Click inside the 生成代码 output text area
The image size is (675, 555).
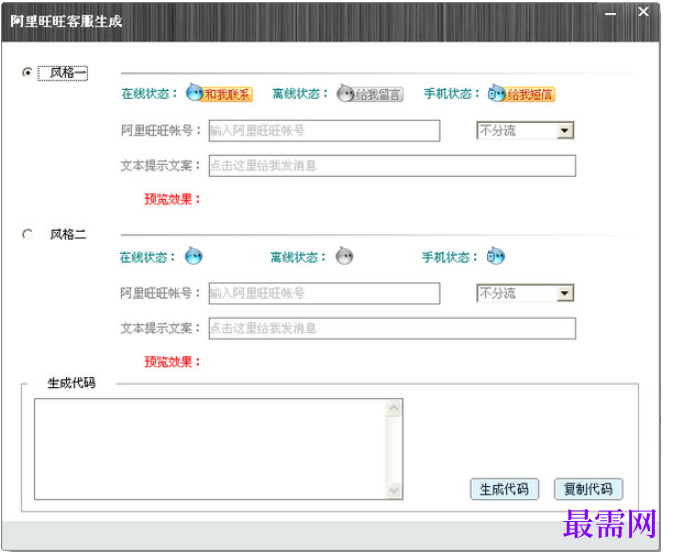(211, 449)
